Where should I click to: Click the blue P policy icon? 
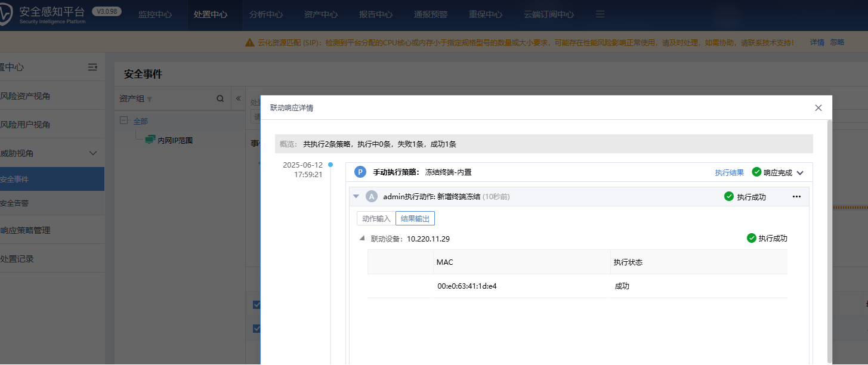pos(360,172)
